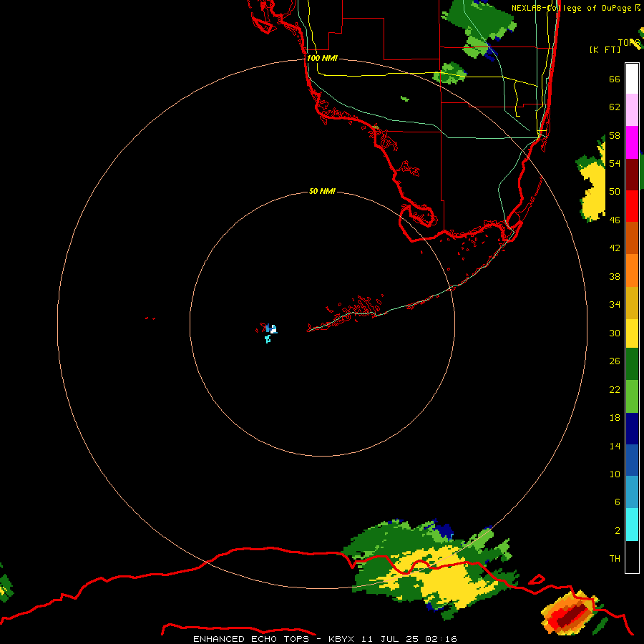This screenshot has height=644, width=644.
Task: Click the "11 JUL 25 02:16" timestamp
Action: pyautogui.click(x=409, y=639)
